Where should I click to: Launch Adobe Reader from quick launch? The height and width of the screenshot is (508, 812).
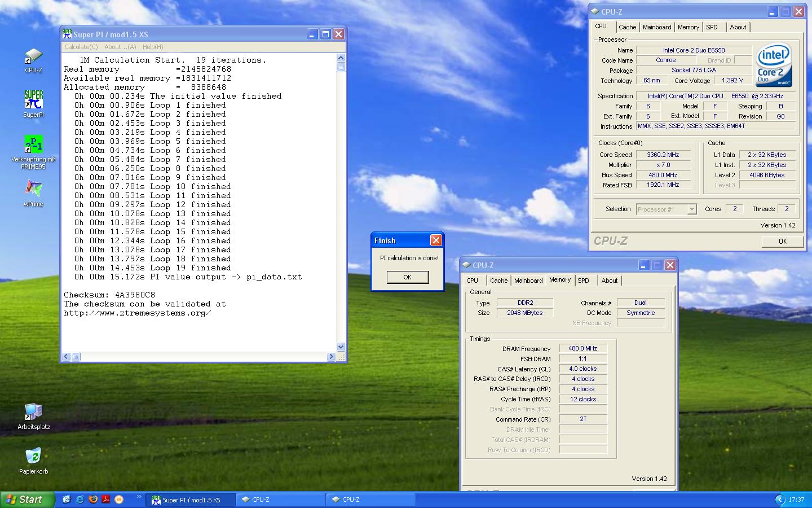(105, 500)
